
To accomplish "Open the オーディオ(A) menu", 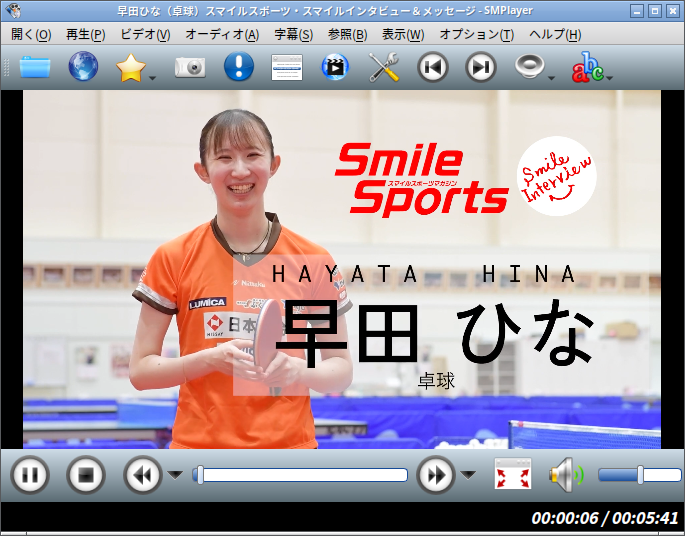I will 222,34.
